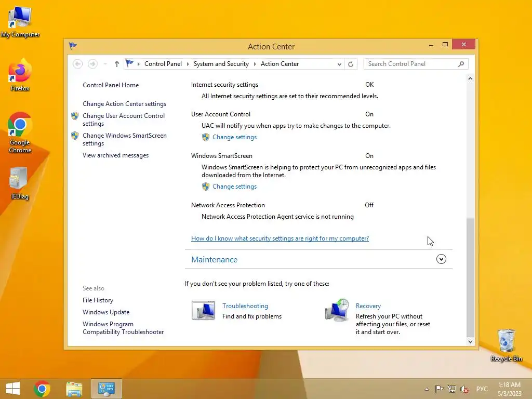Screen dimensions: 532x399
Task: Click Change settings under Windows SmartScreen
Action: 234,187
